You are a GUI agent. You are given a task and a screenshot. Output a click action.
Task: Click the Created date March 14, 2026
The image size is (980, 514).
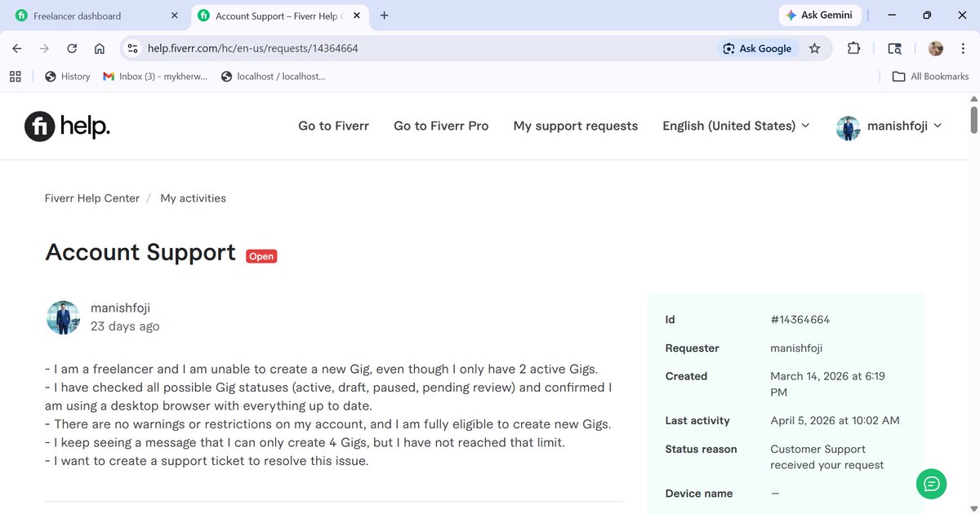(x=827, y=384)
